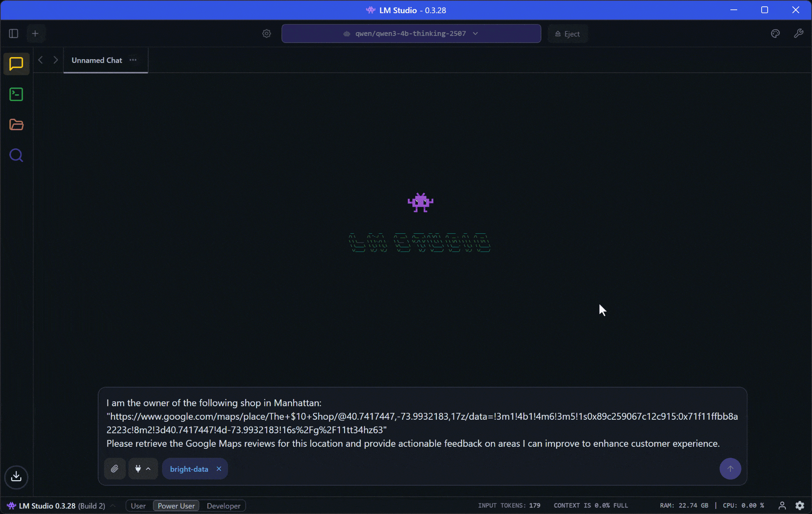Attach a file with paperclip icon
This screenshot has height=514, width=812.
[115, 469]
